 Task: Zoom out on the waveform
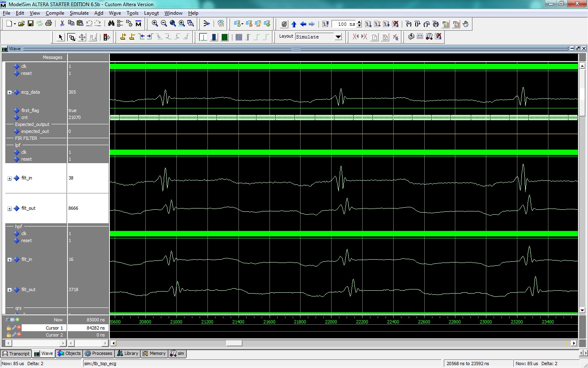pos(164,23)
